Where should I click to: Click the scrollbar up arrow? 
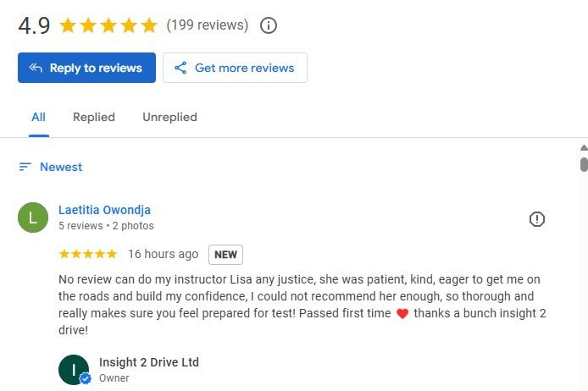[583, 149]
